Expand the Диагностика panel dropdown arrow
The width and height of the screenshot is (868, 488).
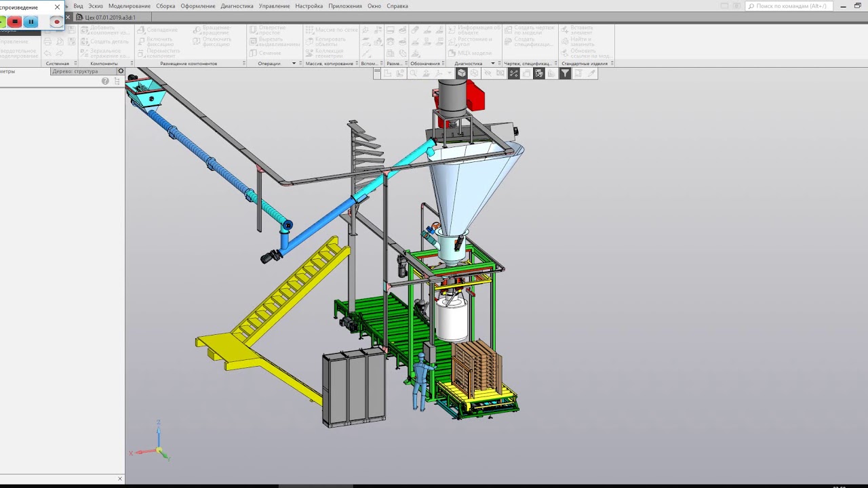point(492,64)
